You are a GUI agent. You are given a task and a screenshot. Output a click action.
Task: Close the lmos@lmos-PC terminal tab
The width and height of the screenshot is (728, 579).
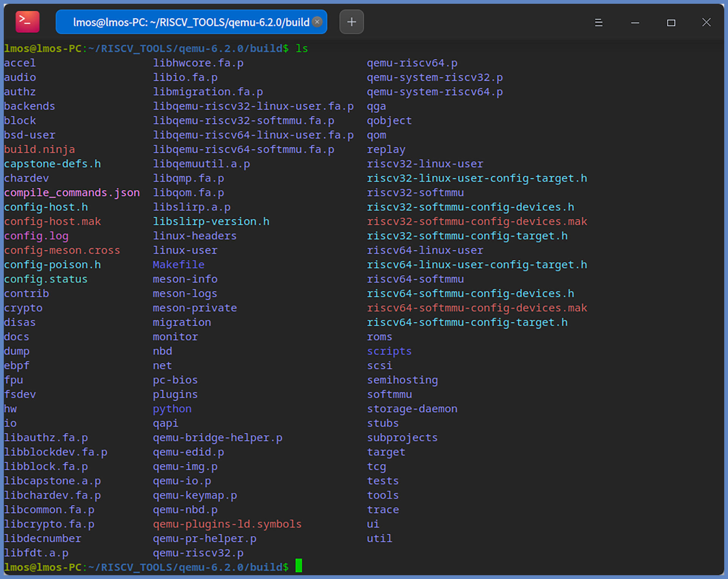point(317,22)
